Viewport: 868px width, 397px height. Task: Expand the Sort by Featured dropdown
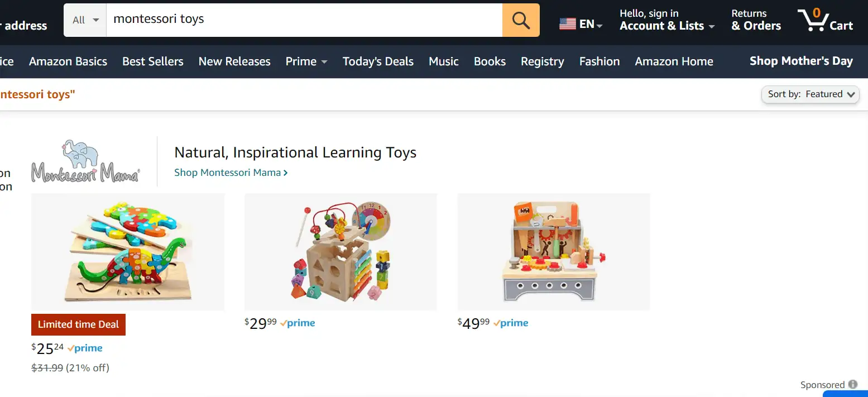coord(811,94)
